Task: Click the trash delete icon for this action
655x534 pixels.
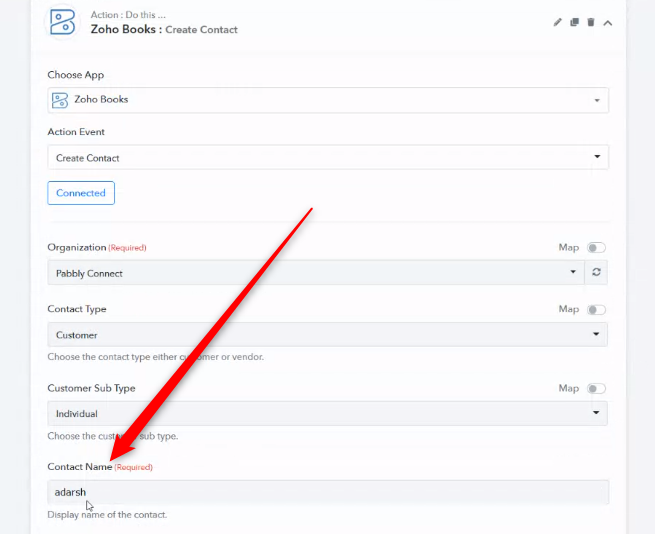Action: point(591,22)
